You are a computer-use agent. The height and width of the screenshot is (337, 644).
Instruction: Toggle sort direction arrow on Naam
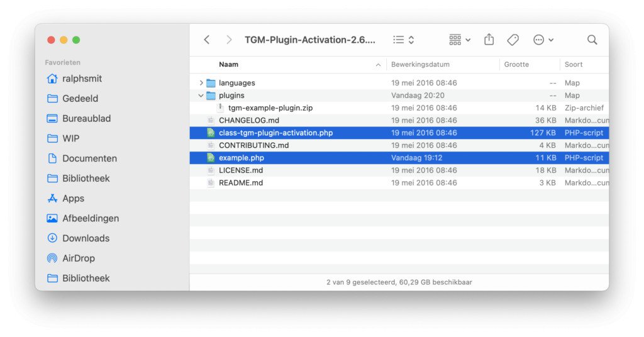(x=378, y=65)
